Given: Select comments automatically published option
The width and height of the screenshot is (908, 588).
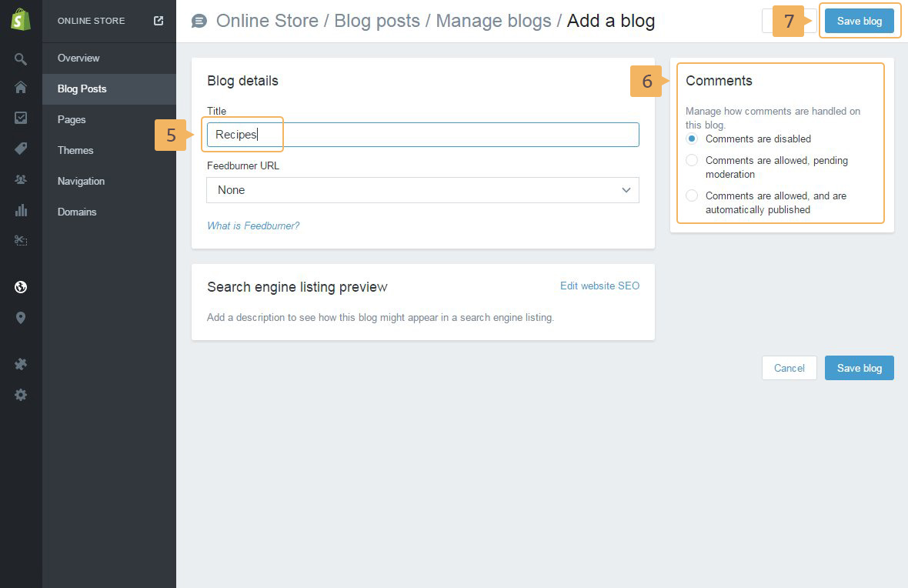Looking at the screenshot, I should [692, 196].
